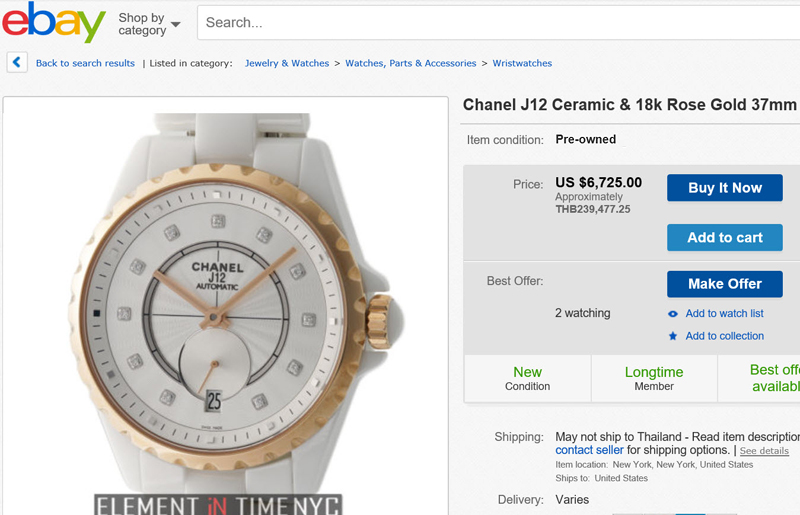This screenshot has width=800, height=515.
Task: Open Wristwatches category link
Action: pos(522,63)
